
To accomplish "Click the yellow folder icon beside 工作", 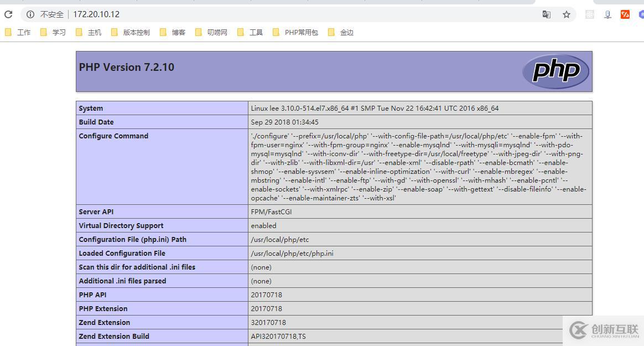I will [8, 32].
